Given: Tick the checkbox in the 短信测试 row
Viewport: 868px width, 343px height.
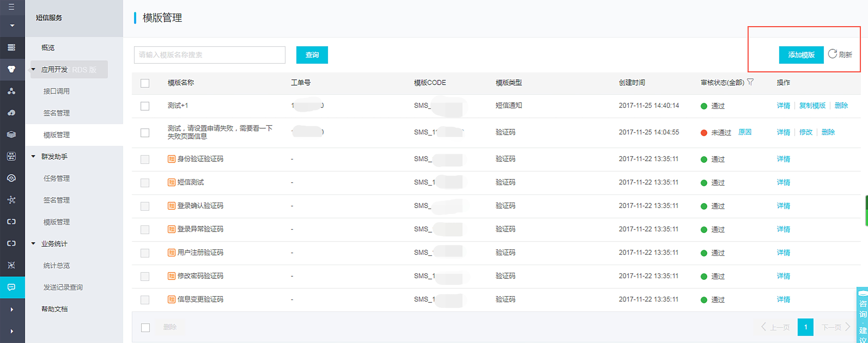Looking at the screenshot, I should click(x=145, y=183).
